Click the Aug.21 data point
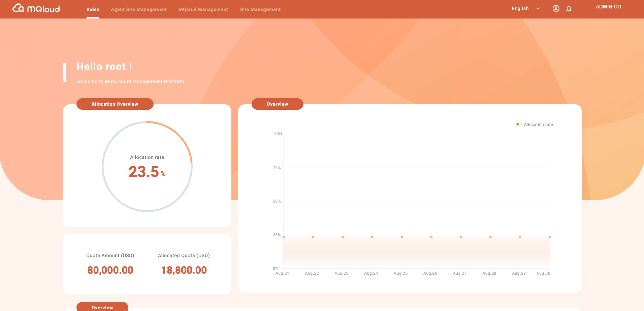The width and height of the screenshot is (644, 311). pyautogui.click(x=284, y=237)
